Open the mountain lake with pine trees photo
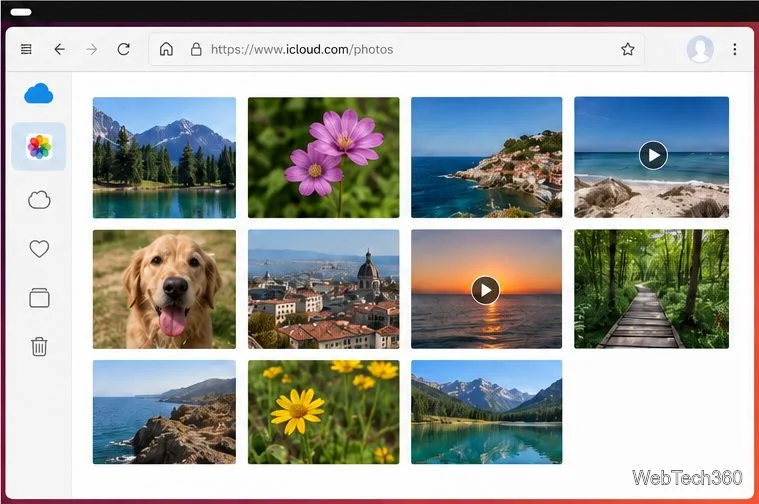The height and width of the screenshot is (504, 759). (x=165, y=157)
